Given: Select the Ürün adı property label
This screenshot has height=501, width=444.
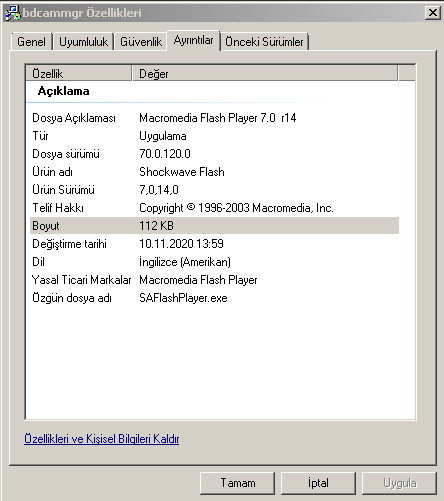Looking at the screenshot, I should [x=52, y=172].
